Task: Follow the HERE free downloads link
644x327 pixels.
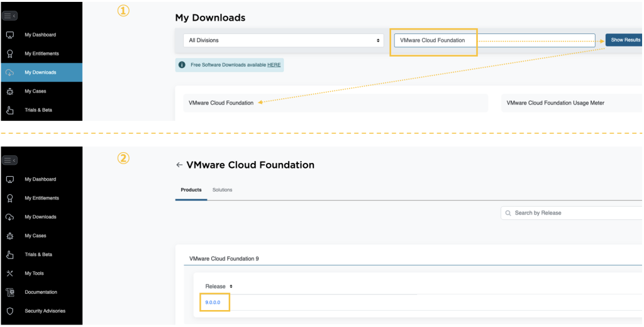Action: tap(274, 65)
